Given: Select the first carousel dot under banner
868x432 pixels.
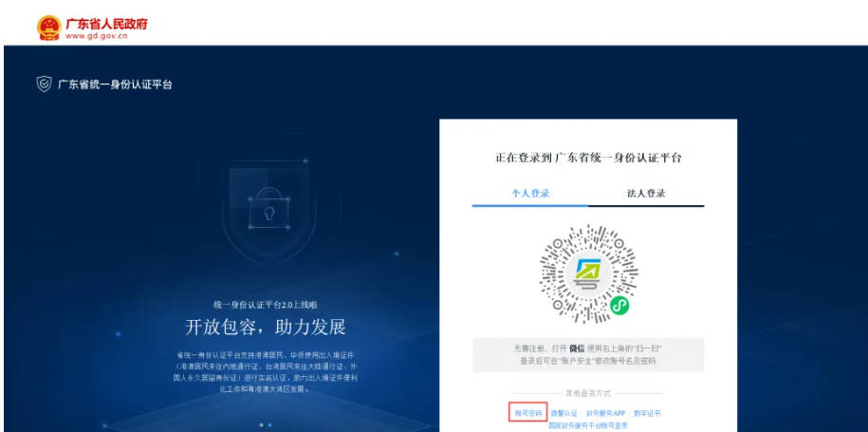Looking at the screenshot, I should coord(261,424).
